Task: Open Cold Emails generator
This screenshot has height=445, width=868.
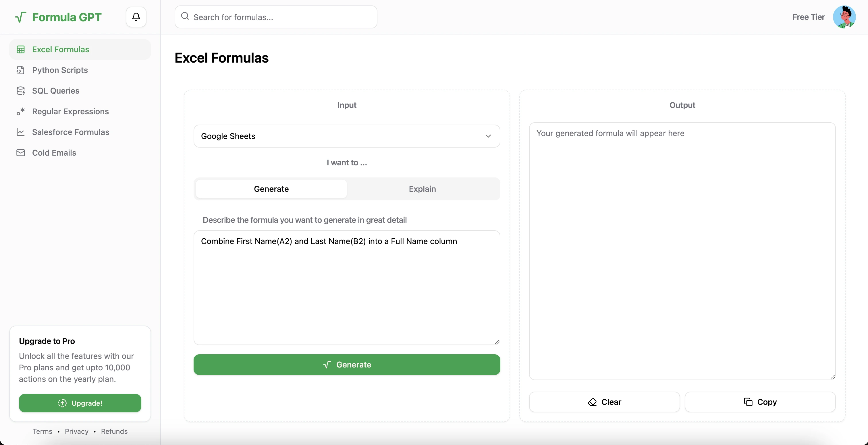Action: pyautogui.click(x=80, y=153)
